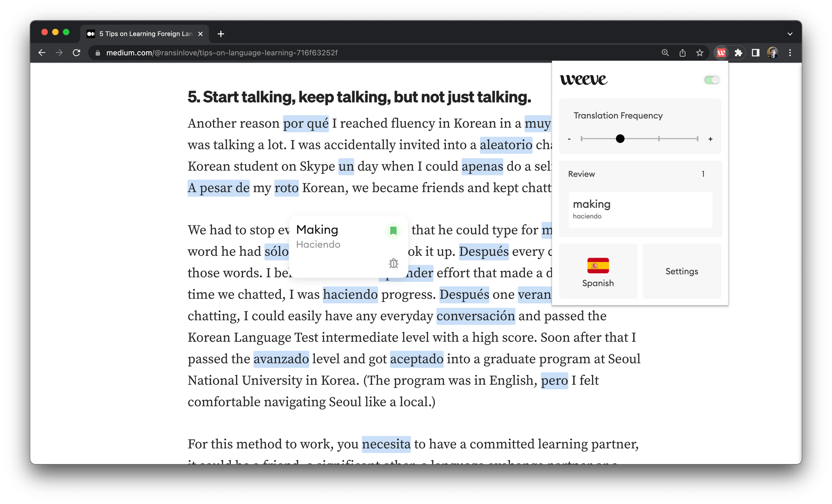
Task: Select the "5 Tips on Learning Foreign Lan" tab
Action: (141, 34)
